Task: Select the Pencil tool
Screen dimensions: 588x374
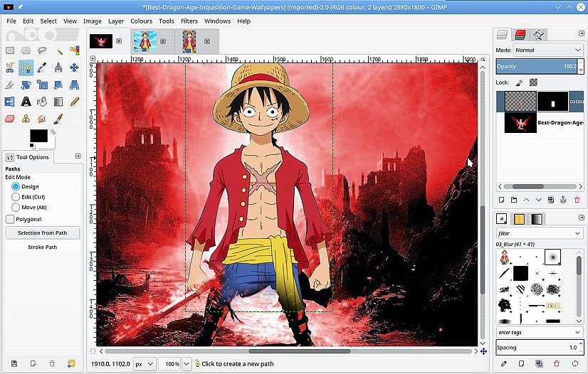Action: [x=75, y=102]
